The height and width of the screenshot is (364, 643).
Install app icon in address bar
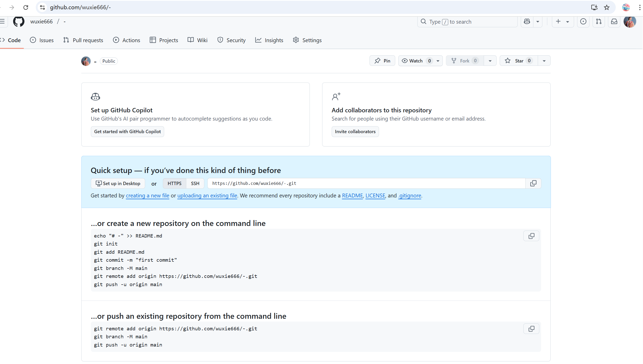point(594,7)
